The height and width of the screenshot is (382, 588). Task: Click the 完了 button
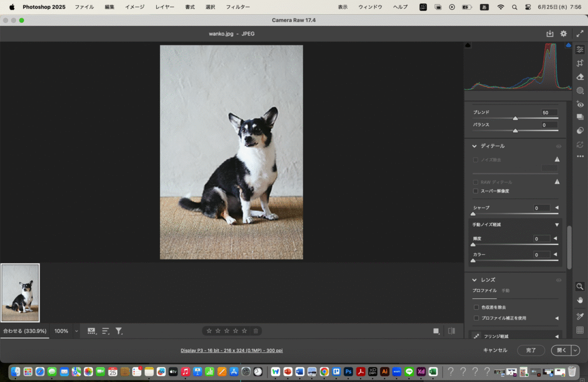click(531, 350)
